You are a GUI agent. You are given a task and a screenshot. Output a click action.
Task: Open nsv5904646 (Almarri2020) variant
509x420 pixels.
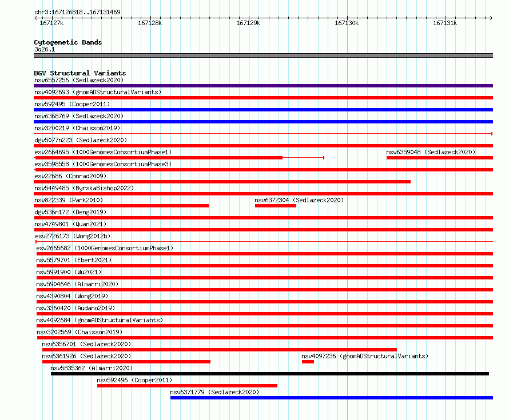(x=77, y=284)
